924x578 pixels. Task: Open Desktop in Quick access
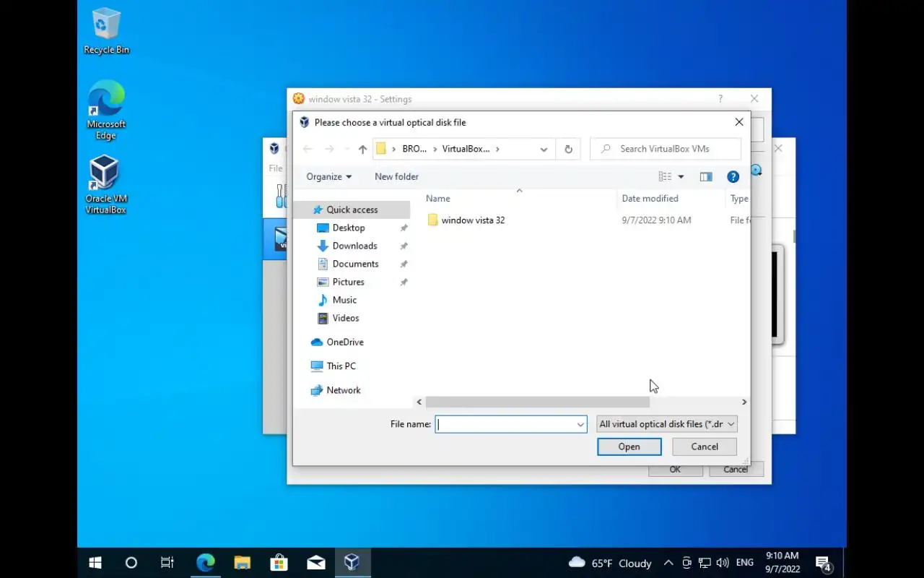349,228
